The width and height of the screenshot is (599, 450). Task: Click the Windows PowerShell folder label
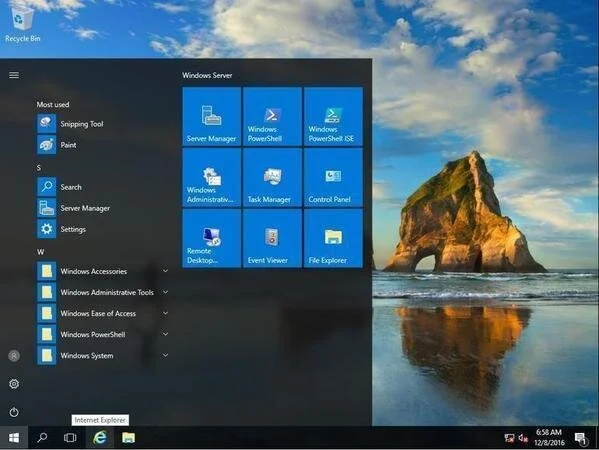point(93,334)
